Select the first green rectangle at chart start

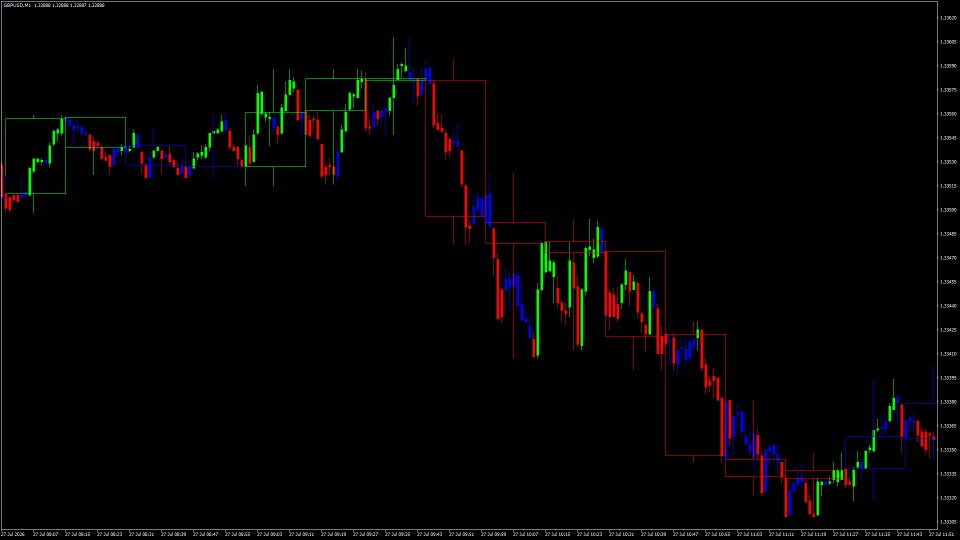pos(35,156)
